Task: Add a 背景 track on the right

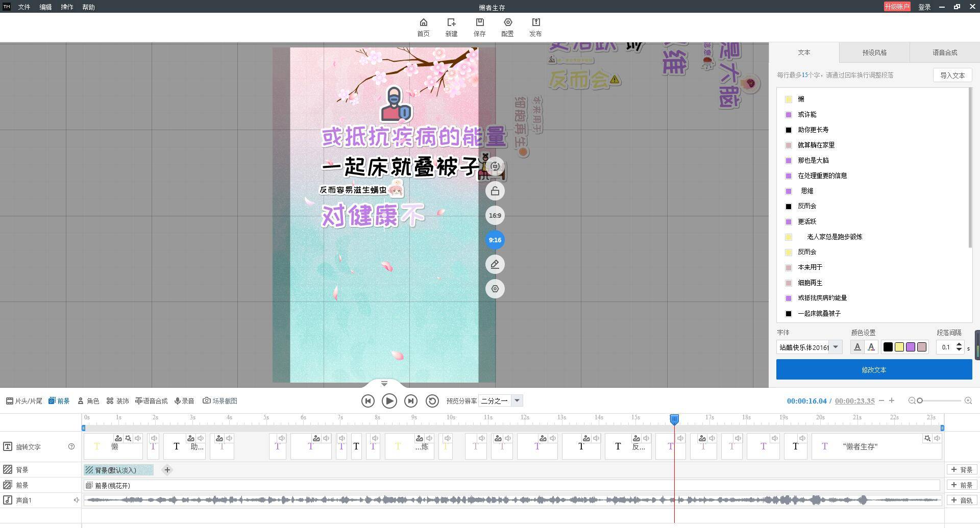Action: click(962, 470)
